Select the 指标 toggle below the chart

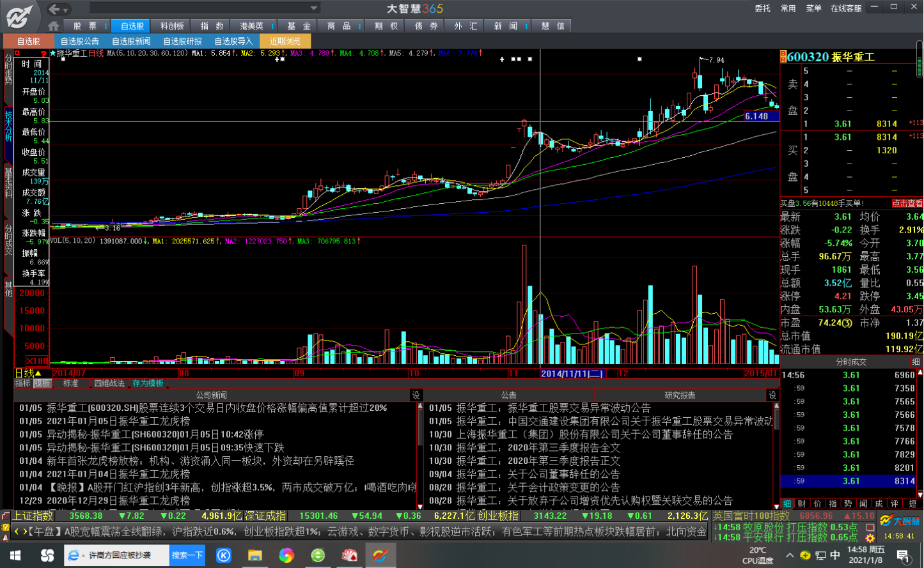(23, 383)
